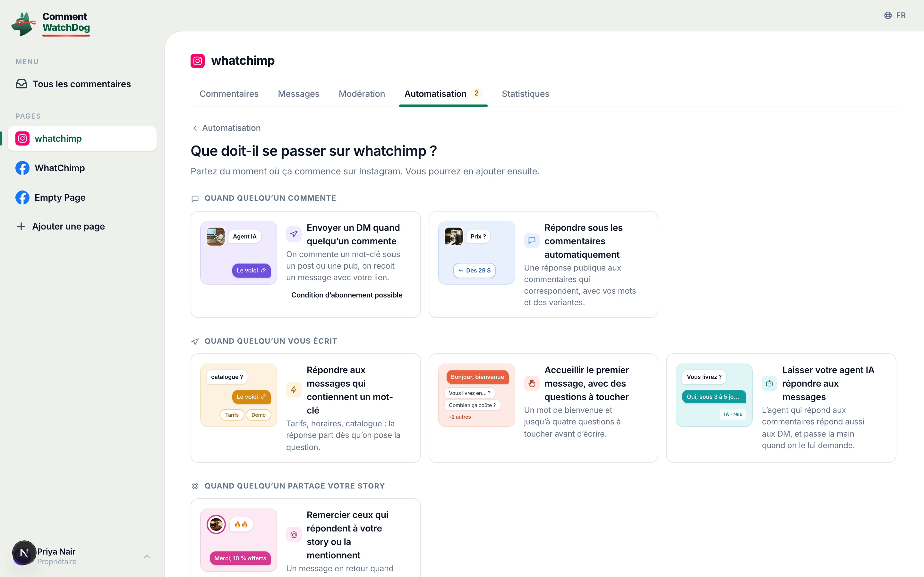This screenshot has height=577, width=924.
Task: Click the Empty Page Facebook icon
Action: point(22,197)
